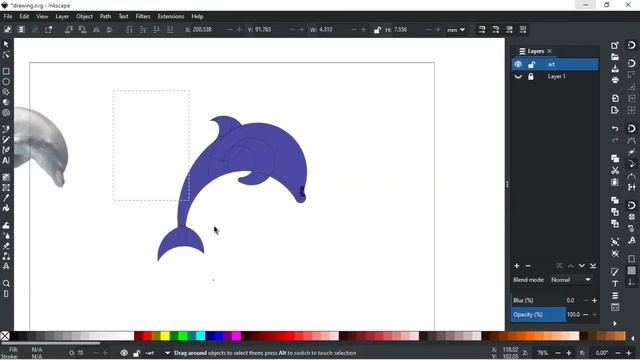This screenshot has height=360, width=640.
Task: Open the Edit menu
Action: pyautogui.click(x=24, y=16)
